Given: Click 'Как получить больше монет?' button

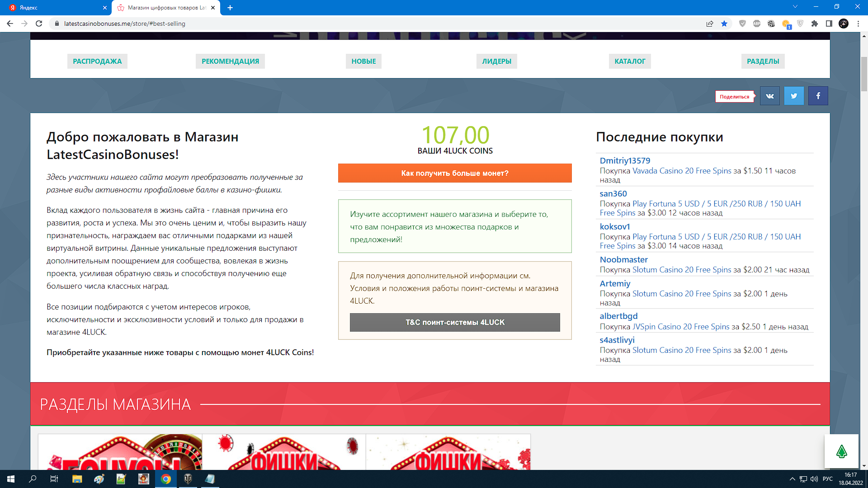Looking at the screenshot, I should pos(455,173).
